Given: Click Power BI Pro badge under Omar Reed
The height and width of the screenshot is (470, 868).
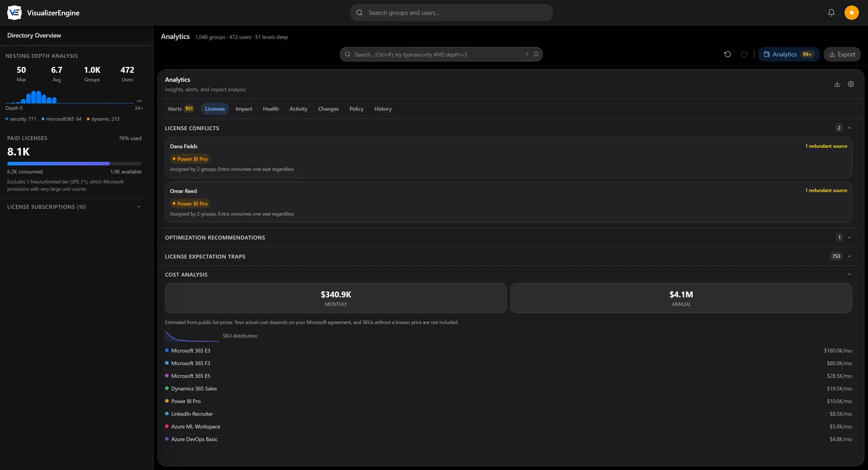Looking at the screenshot, I should (190, 204).
